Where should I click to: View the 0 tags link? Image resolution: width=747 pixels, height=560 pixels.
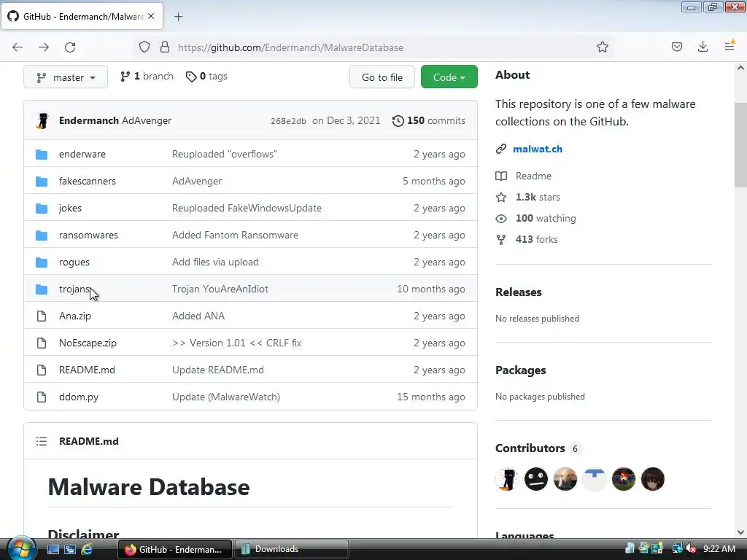pyautogui.click(x=206, y=77)
